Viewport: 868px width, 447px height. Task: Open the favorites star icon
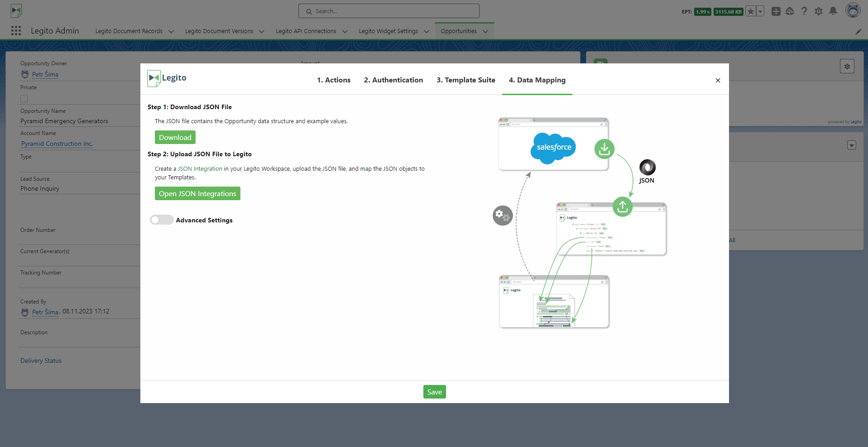point(751,11)
